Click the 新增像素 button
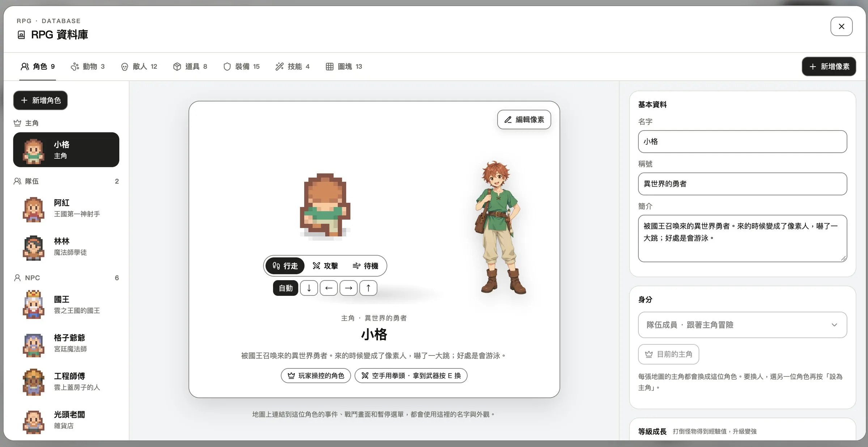 [x=829, y=66]
